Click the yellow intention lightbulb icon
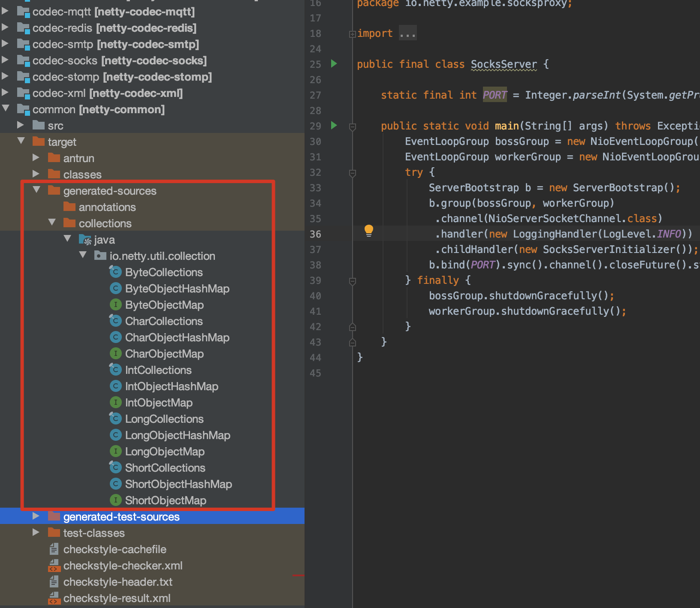Screen dimensions: 700x608 (x=368, y=231)
